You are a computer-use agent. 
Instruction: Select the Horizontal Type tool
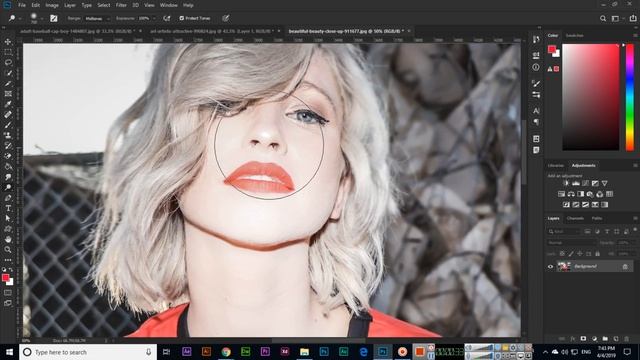(x=8, y=208)
